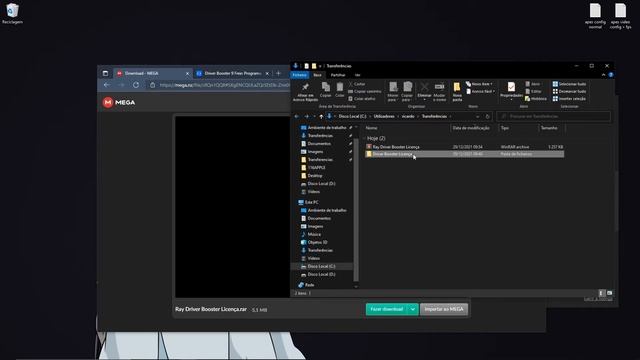Image resolution: width=640 pixels, height=360 pixels.
Task: Refresh the Explorer folder view
Action: click(x=487, y=117)
